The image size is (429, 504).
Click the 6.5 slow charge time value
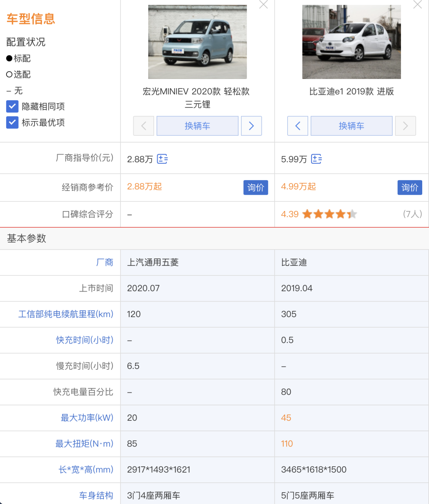click(133, 366)
